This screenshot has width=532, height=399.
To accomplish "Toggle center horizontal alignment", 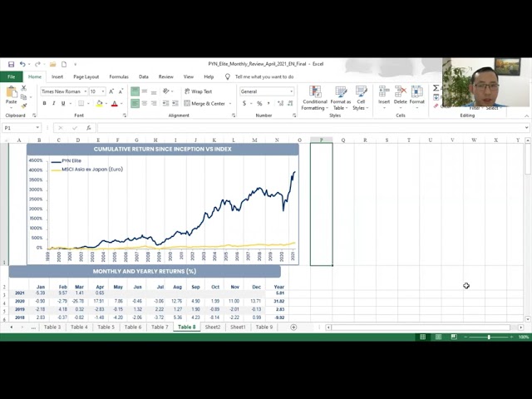I will [145, 103].
